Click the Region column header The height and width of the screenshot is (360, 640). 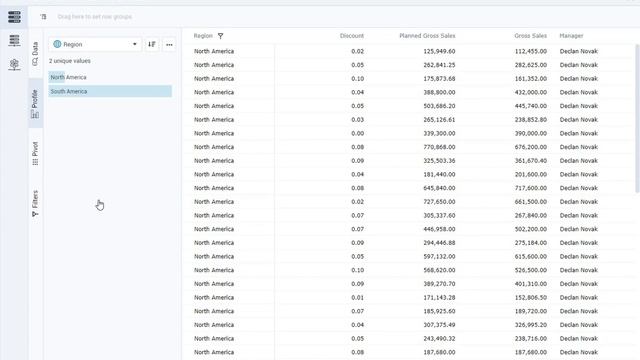pyautogui.click(x=203, y=36)
